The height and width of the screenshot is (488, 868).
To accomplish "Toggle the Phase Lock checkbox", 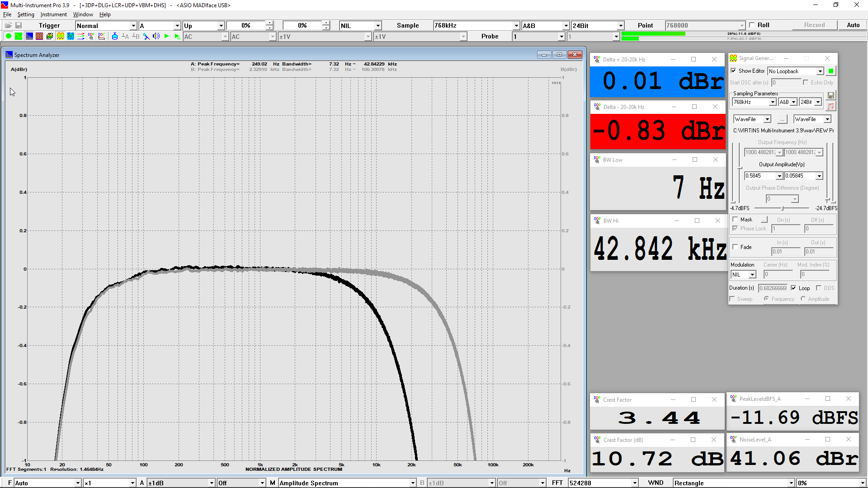I will pos(735,229).
